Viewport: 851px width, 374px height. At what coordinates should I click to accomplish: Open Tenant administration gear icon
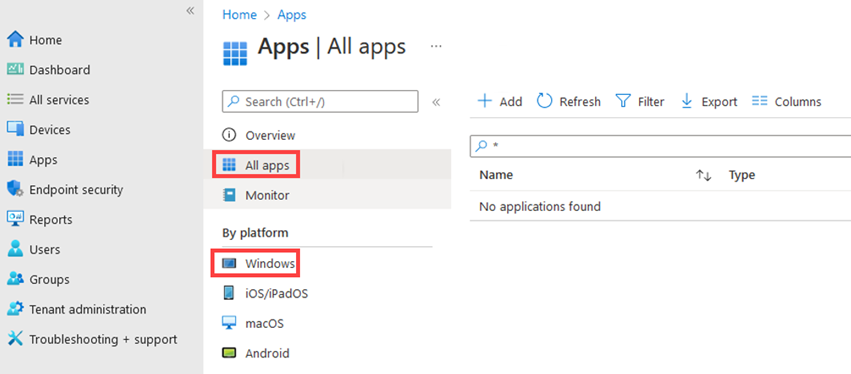(15, 309)
